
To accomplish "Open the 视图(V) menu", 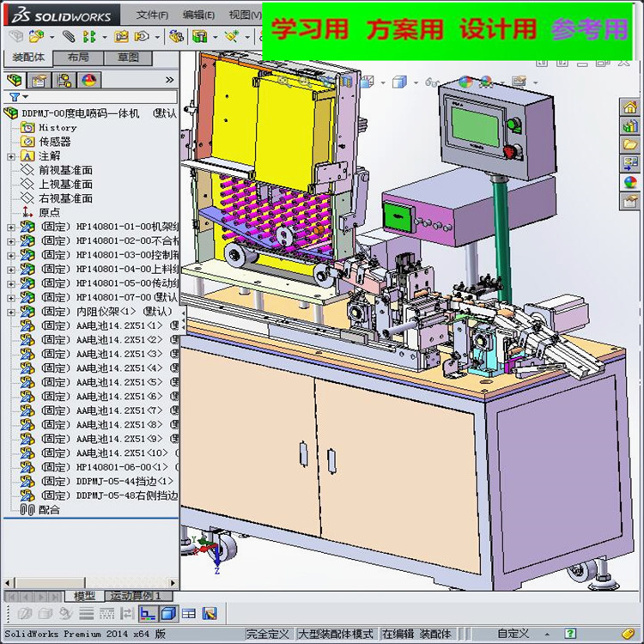I will coord(246,15).
